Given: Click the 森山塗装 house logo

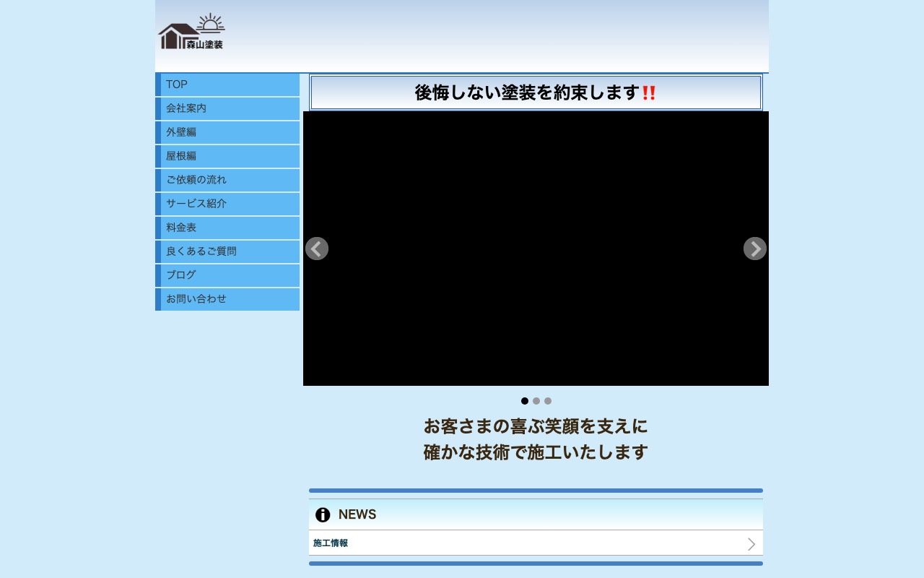Looking at the screenshot, I should pyautogui.click(x=191, y=32).
